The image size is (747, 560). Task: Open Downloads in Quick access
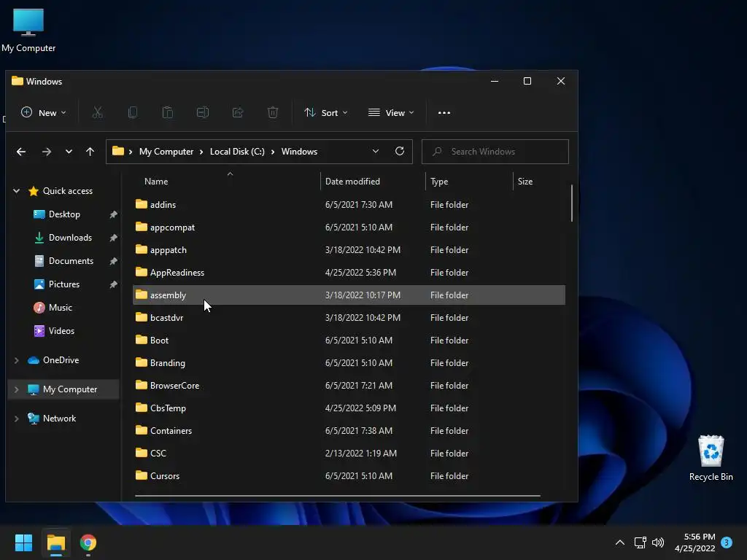tap(70, 238)
